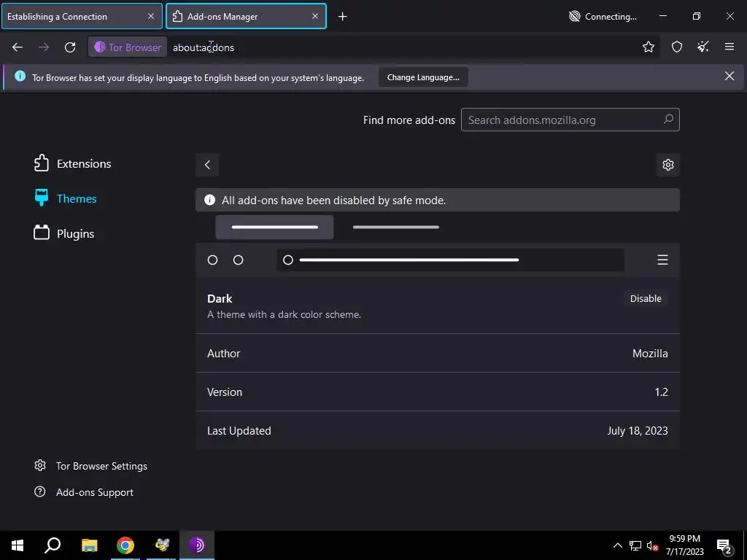The height and width of the screenshot is (560, 747).
Task: Focus the Search addons.mozilla.org field
Action: (x=570, y=120)
